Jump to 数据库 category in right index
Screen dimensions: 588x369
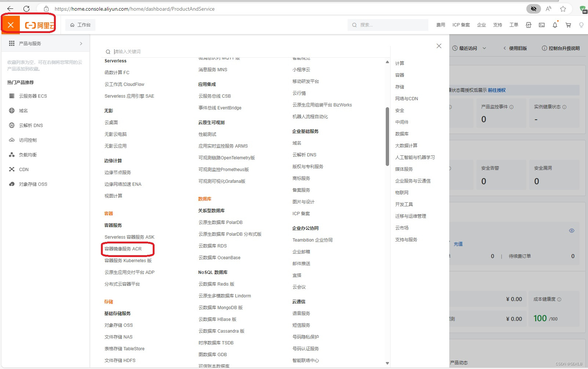[x=402, y=134]
